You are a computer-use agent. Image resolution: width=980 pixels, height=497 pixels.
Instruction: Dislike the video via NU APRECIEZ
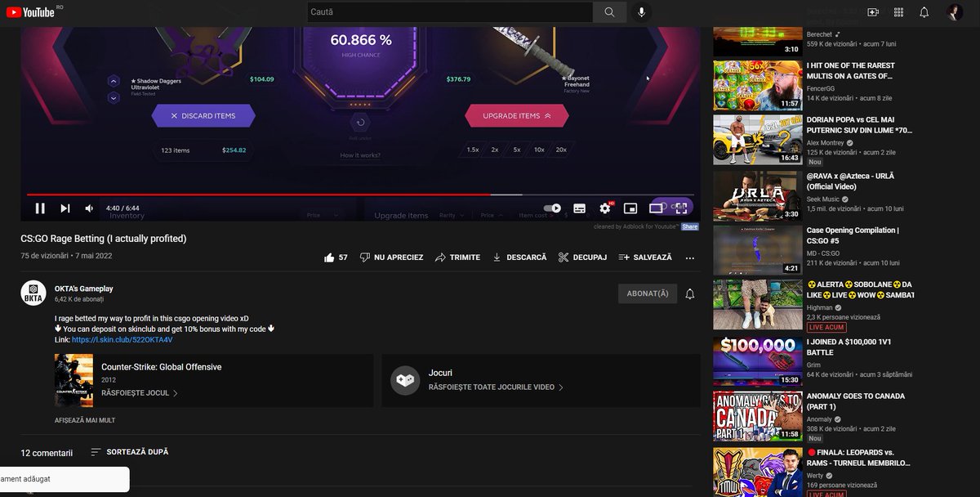tap(391, 257)
